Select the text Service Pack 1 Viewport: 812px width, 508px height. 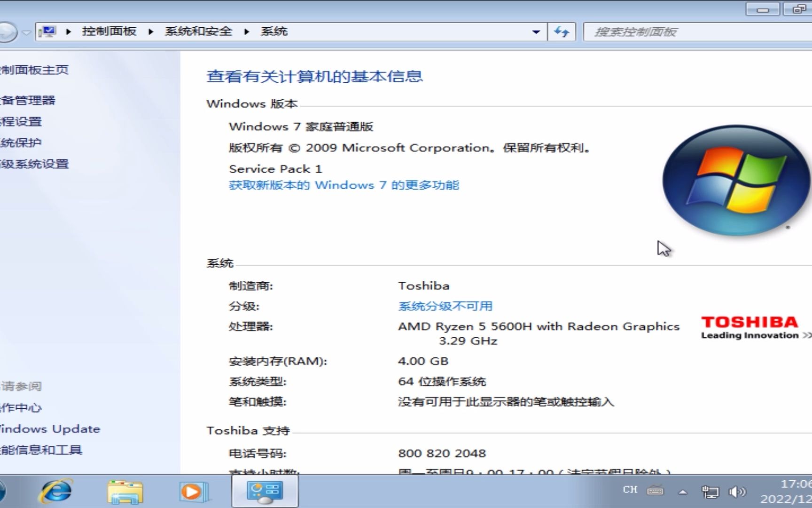pyautogui.click(x=275, y=169)
